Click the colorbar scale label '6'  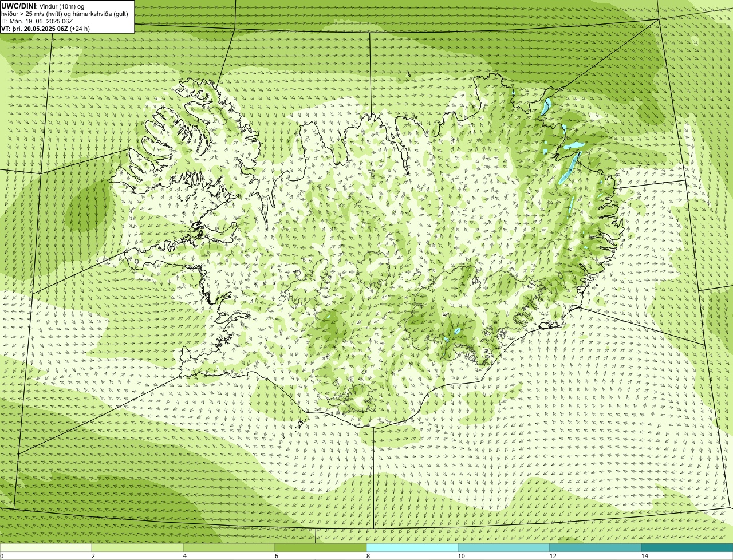[x=277, y=556]
